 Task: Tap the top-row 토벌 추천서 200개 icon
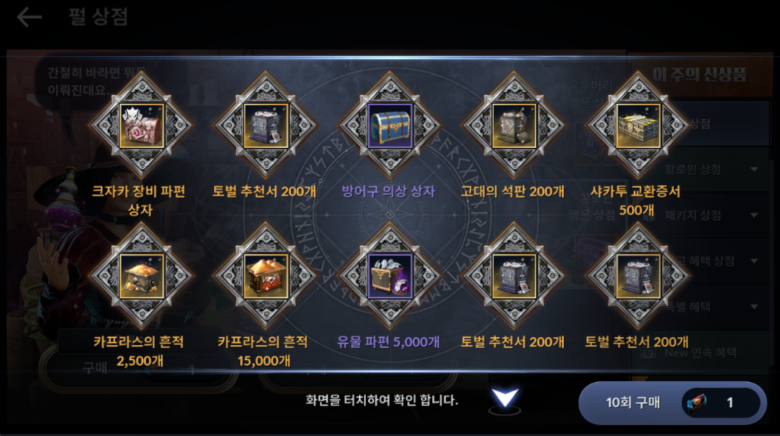(266, 125)
